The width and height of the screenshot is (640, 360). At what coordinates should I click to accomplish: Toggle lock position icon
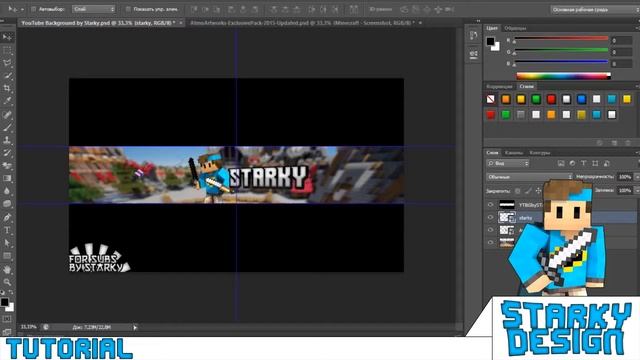pyautogui.click(x=539, y=191)
